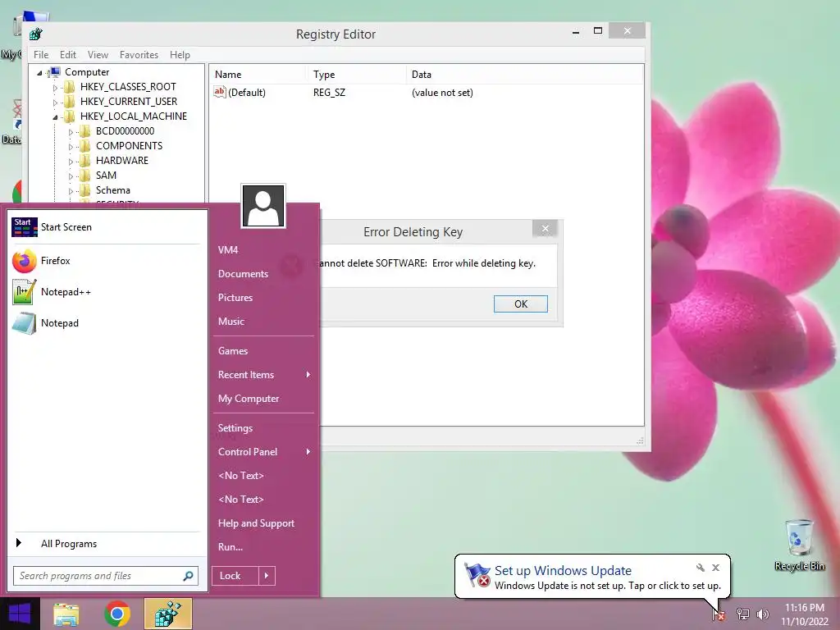The image size is (840, 630).
Task: Expand Schema key
Action: (71, 190)
